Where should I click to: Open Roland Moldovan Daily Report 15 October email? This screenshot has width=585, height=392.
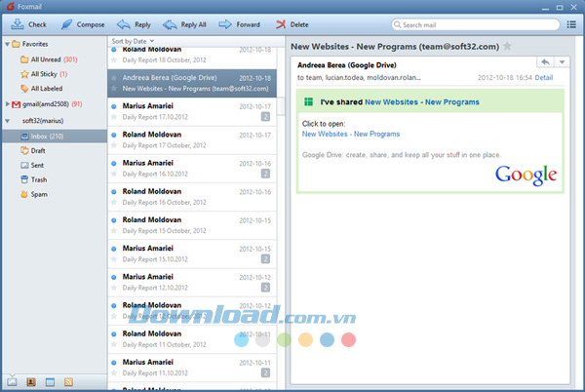pos(192,225)
